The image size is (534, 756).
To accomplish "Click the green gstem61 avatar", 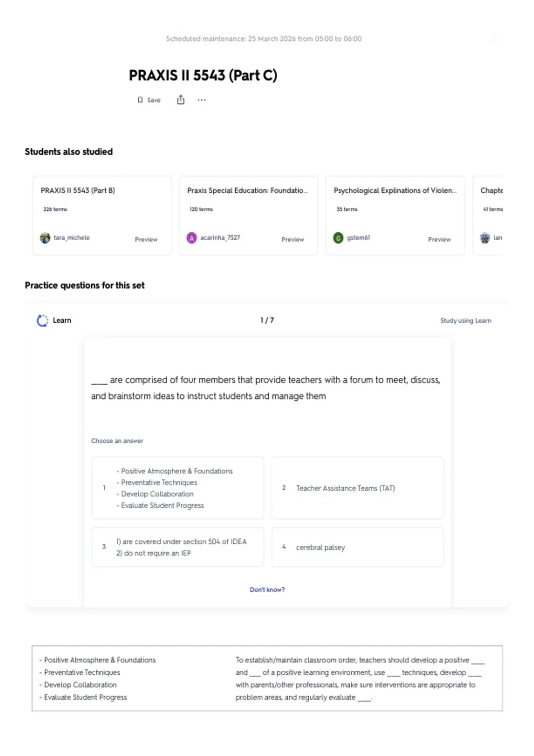I will [338, 238].
